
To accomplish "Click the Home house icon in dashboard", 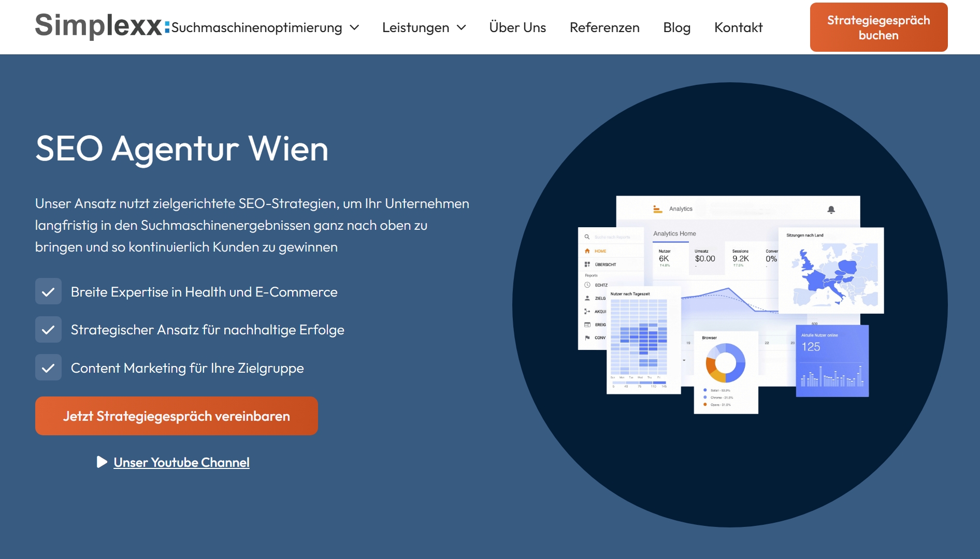I will coord(587,251).
